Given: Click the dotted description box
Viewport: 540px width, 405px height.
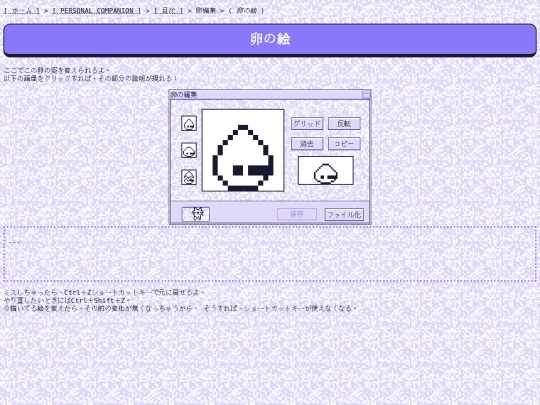Looking at the screenshot, I should (x=270, y=254).
